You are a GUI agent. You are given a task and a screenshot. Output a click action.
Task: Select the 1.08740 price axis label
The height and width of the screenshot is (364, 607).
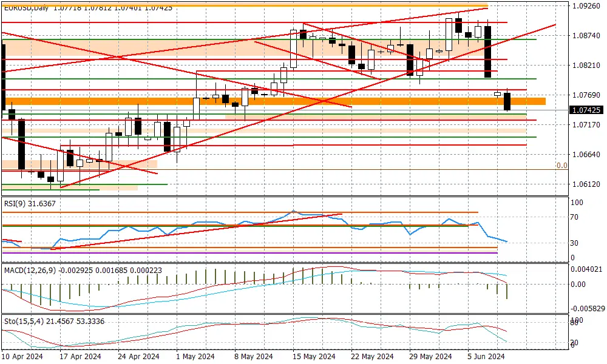586,36
